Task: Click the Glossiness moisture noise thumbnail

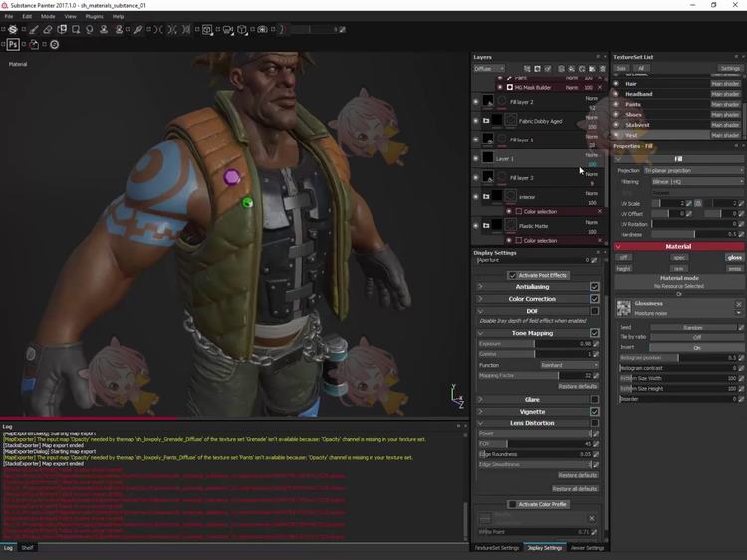Action: click(623, 308)
